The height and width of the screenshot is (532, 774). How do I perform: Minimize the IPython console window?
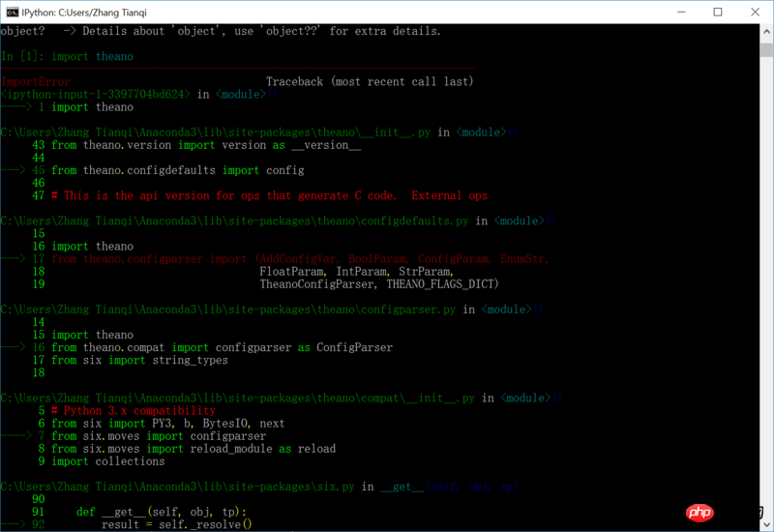click(674, 12)
